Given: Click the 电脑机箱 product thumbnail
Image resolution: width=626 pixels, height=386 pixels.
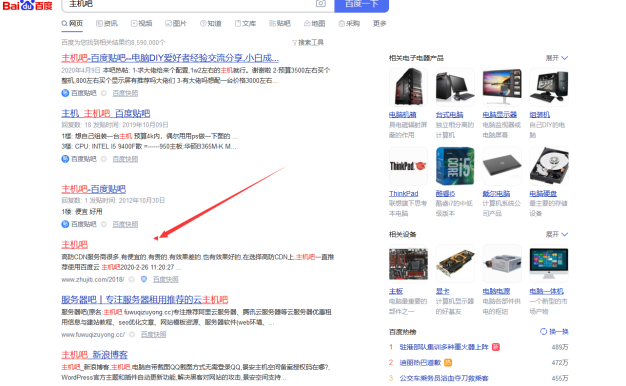Looking at the screenshot, I should point(408,87).
